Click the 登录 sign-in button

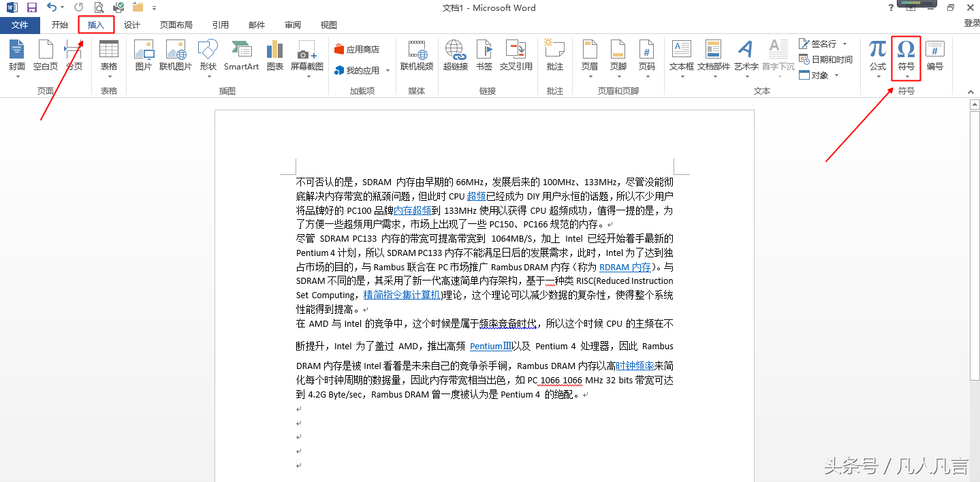click(972, 23)
